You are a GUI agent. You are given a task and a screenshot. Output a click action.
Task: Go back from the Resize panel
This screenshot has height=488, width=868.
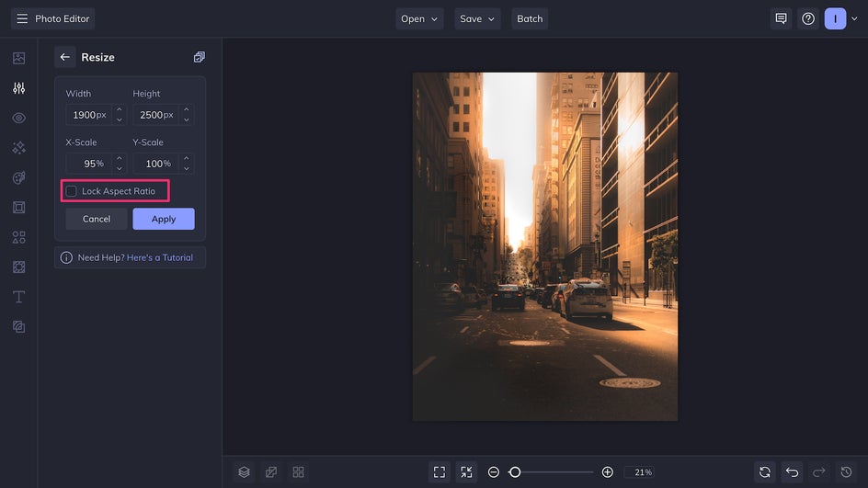click(64, 57)
